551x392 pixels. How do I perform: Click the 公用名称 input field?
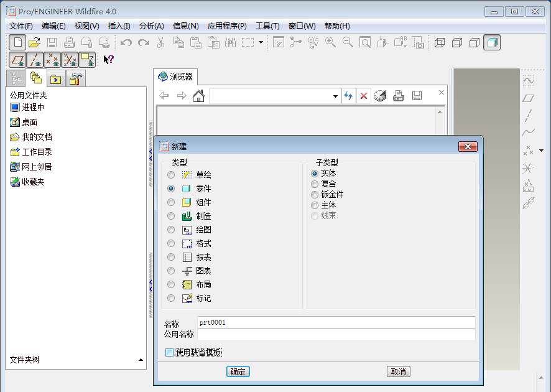point(336,335)
